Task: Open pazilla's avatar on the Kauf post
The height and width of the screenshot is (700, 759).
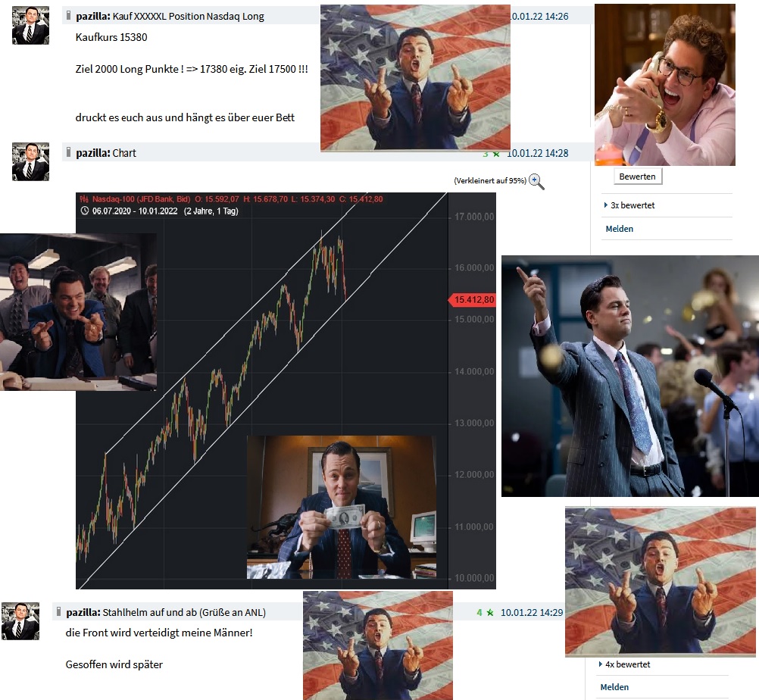Action: [30, 26]
